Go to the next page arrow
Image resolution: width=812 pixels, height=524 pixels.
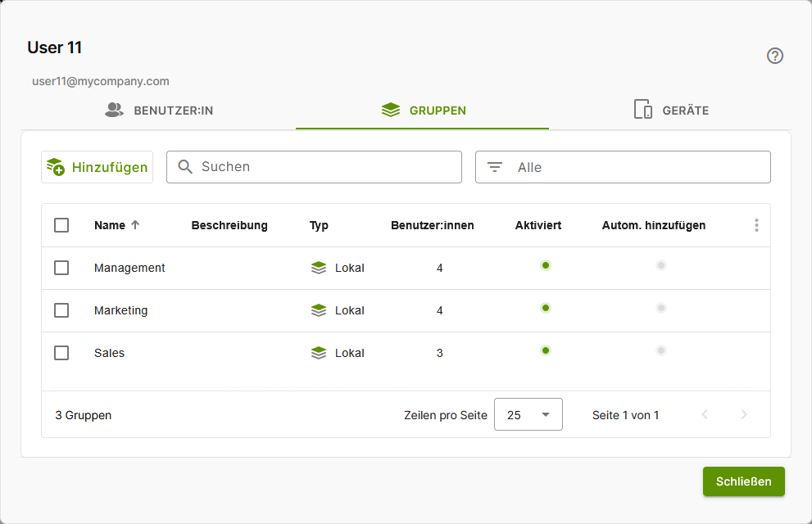[x=744, y=414]
